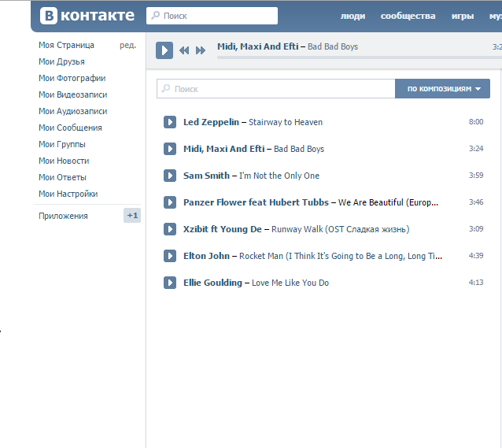The image size is (502, 448).
Task: Skip to previous track with rewind icon
Action: (184, 50)
